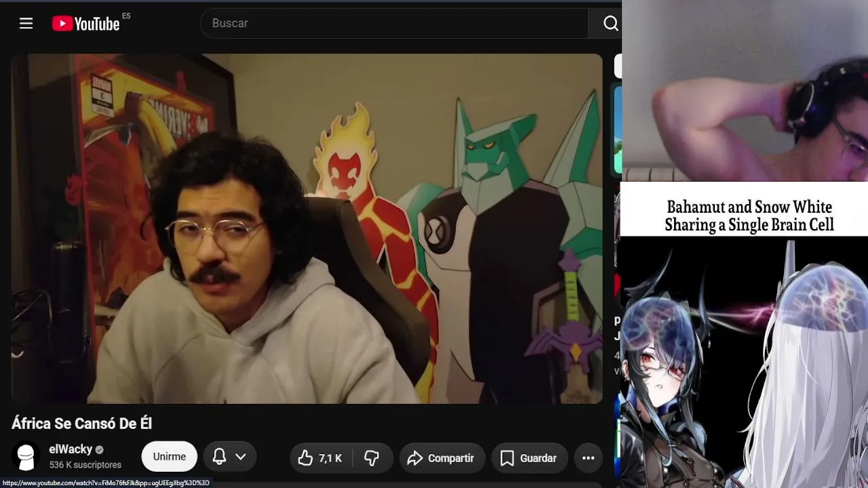This screenshot has width=868, height=488.
Task: Open the more actions three-dot menu
Action: coord(588,458)
